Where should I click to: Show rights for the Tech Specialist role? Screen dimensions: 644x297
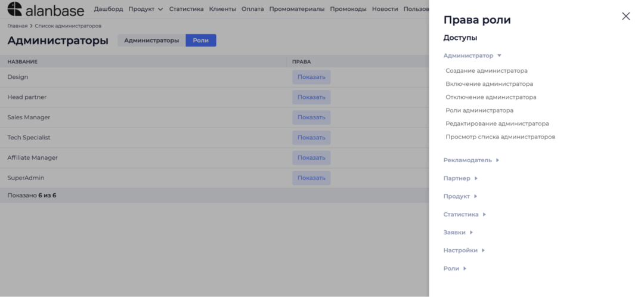pos(311,137)
